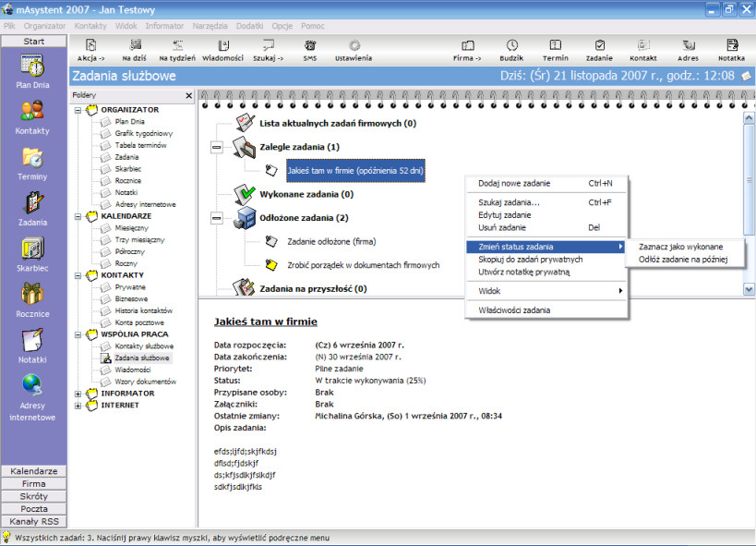The height and width of the screenshot is (546, 756).
Task: Open the Budzik alarm clock tool
Action: point(511,45)
